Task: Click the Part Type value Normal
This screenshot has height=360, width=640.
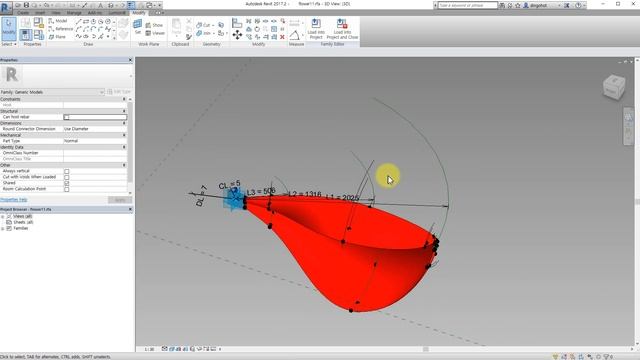Action: (95, 141)
